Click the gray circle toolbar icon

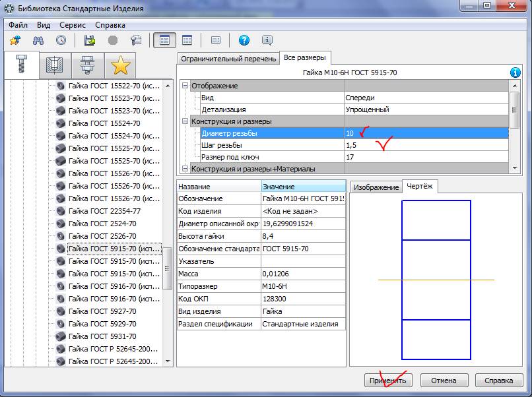click(x=113, y=40)
